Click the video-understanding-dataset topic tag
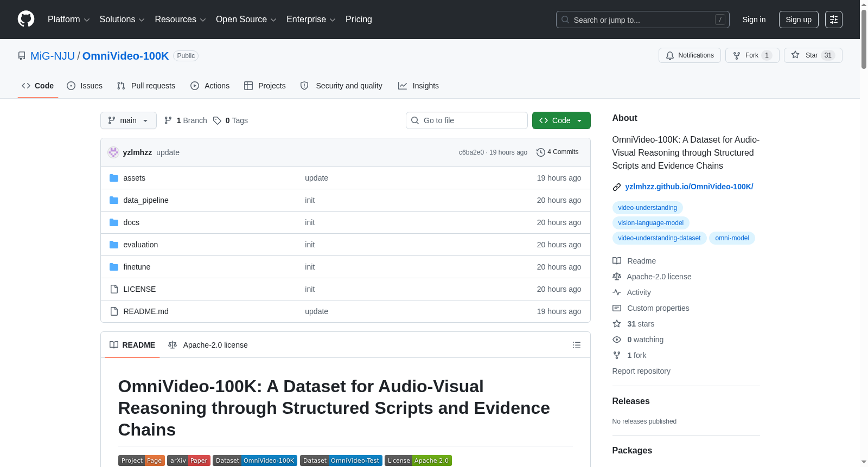 coord(659,238)
